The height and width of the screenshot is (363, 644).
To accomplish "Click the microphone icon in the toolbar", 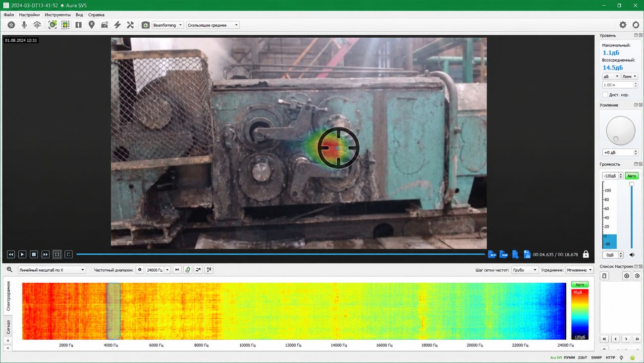I will (24, 25).
